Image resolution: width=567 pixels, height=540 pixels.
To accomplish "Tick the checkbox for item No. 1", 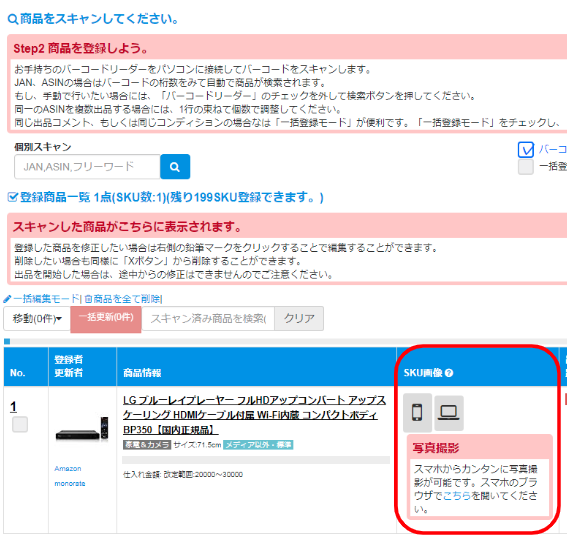I will 20,424.
